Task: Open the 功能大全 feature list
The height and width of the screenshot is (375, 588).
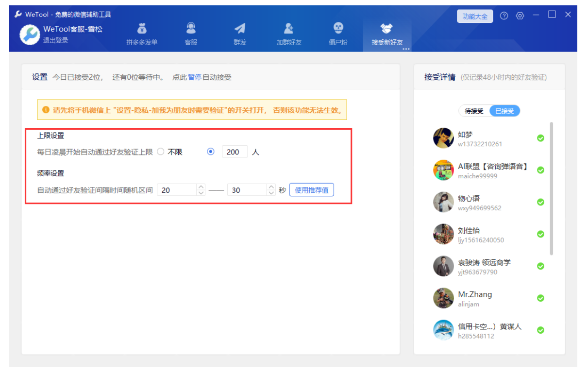Action: [x=475, y=16]
